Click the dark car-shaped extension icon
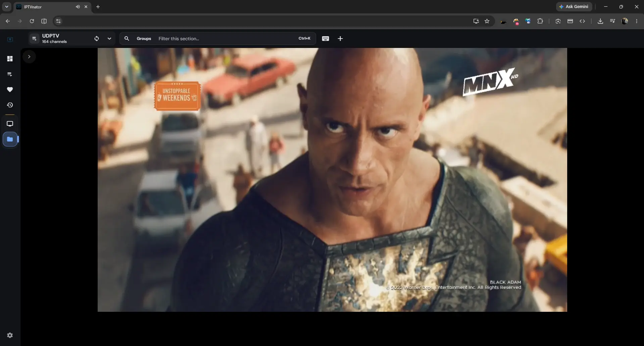Screen dimensions: 644x346 click(504, 22)
